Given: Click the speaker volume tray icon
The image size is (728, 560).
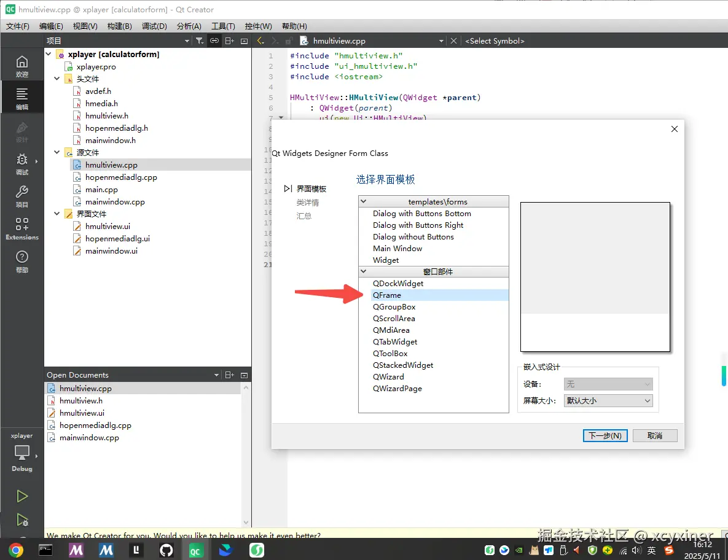Looking at the screenshot, I should (636, 550).
